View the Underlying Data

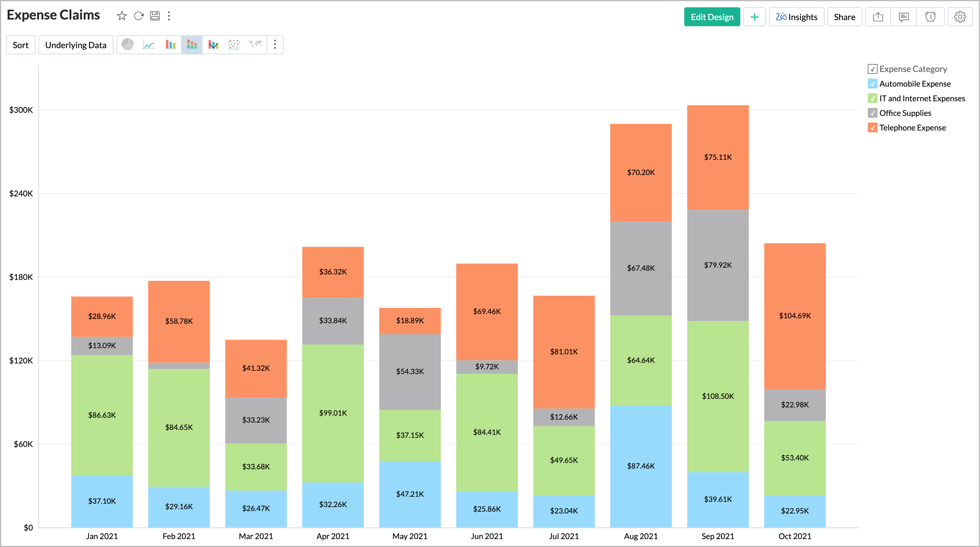tap(75, 45)
